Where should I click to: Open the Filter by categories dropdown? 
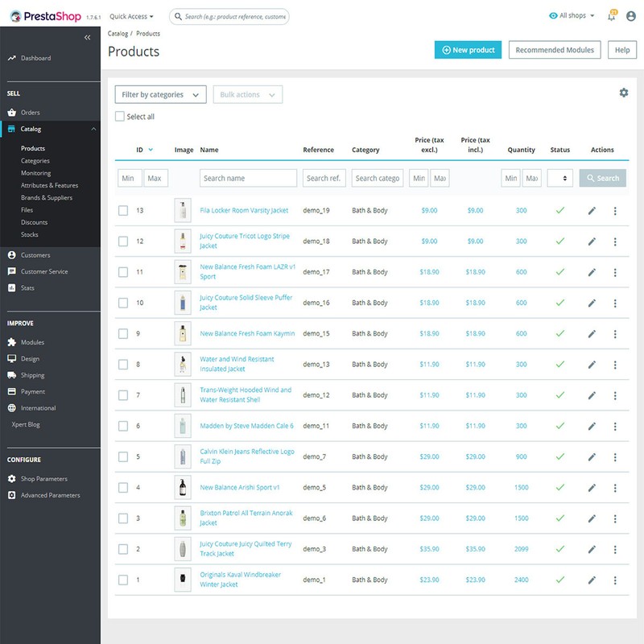[160, 94]
